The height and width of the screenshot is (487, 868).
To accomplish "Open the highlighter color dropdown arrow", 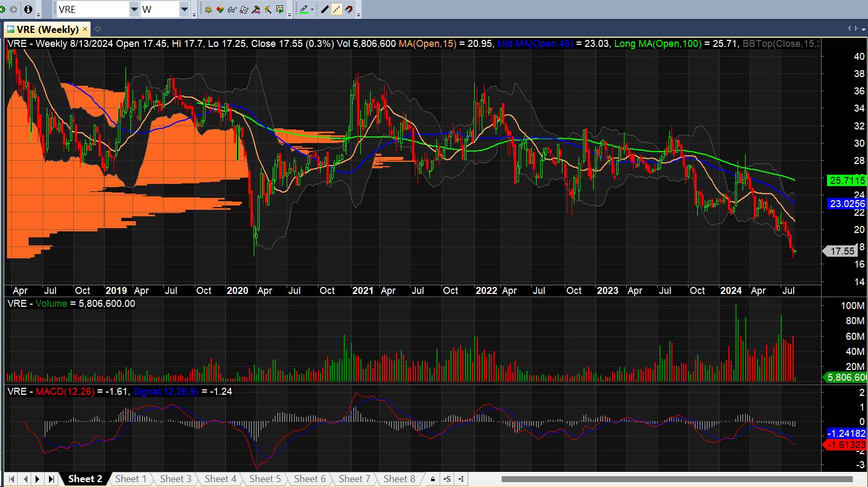I will (x=313, y=9).
